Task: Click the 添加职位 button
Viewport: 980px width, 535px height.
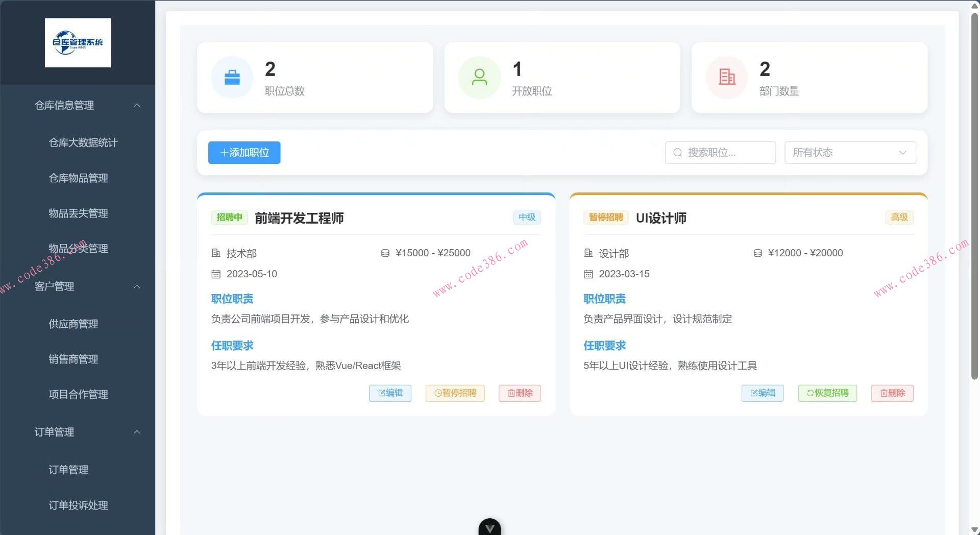Action: (244, 153)
